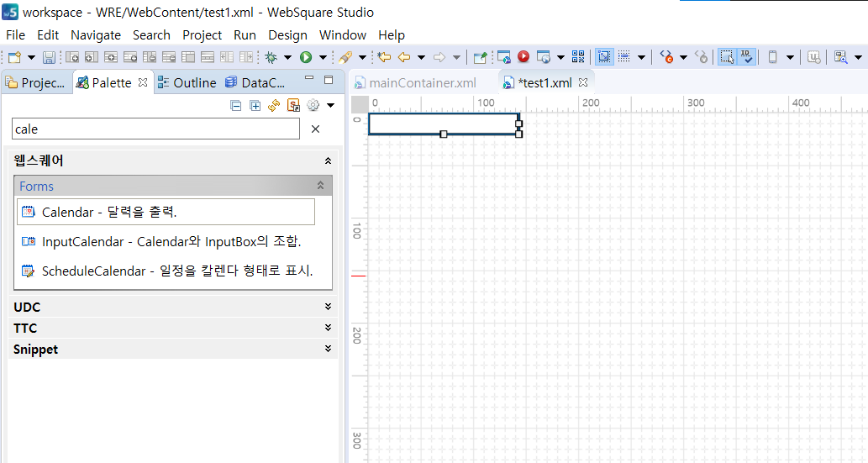Screen dimensions: 868x463
Task: Select the input component on the design canvas
Action: pos(444,124)
